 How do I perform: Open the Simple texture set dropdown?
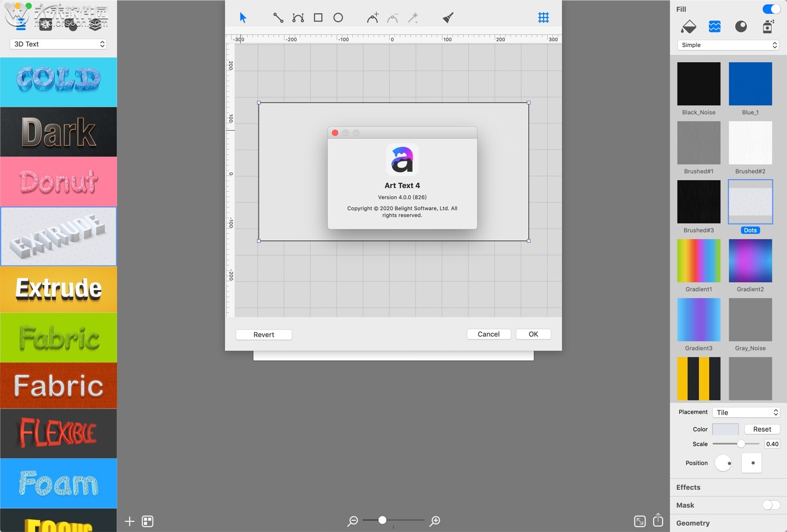(729, 45)
